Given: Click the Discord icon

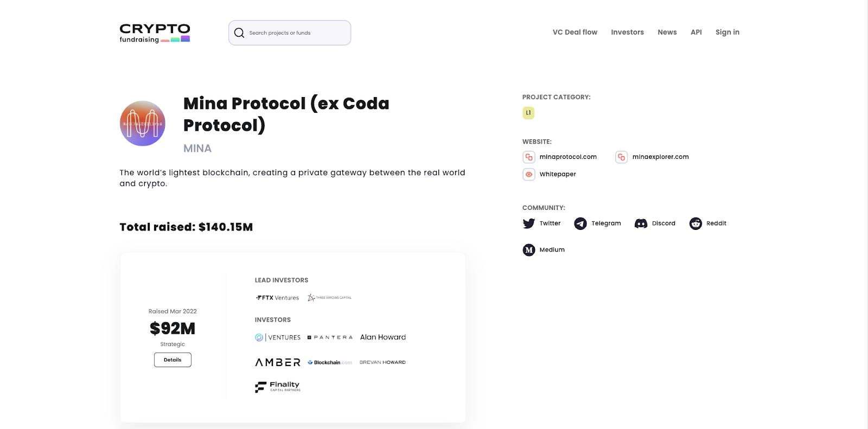Looking at the screenshot, I should [x=641, y=223].
